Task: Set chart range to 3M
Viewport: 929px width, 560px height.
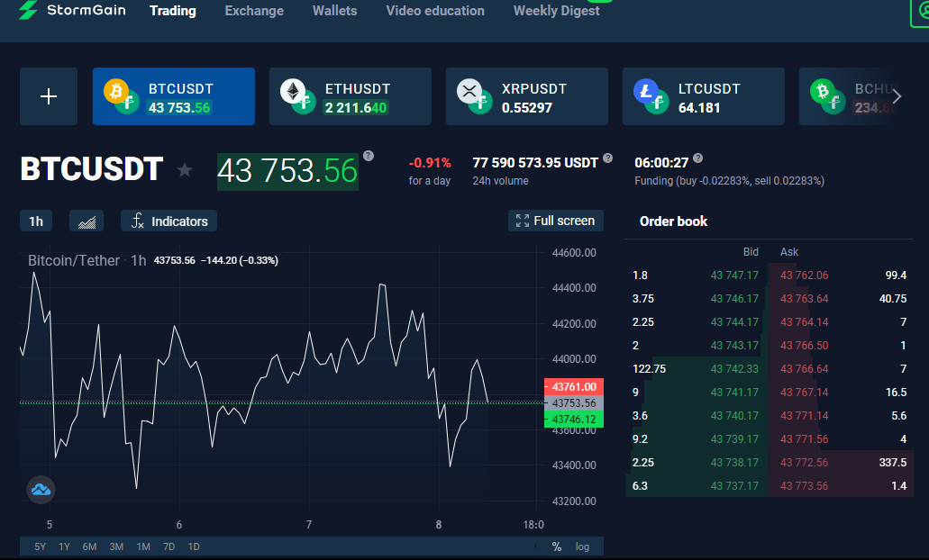Action: tap(116, 546)
